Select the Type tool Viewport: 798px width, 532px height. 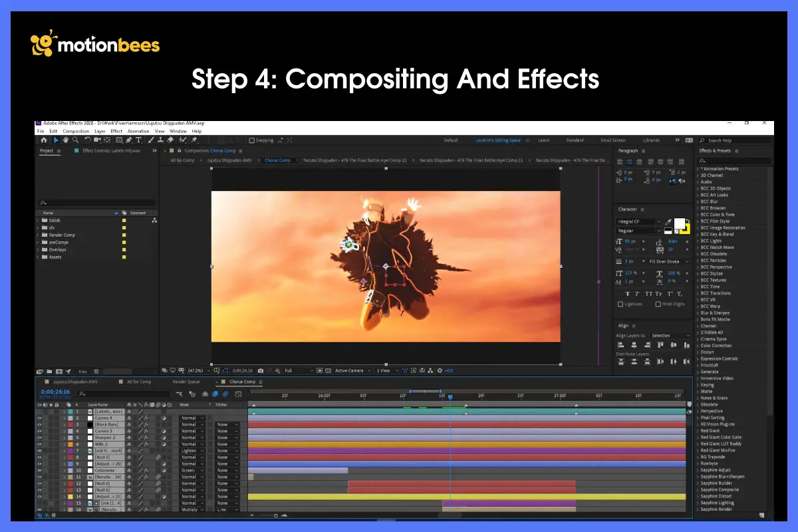tap(138, 140)
